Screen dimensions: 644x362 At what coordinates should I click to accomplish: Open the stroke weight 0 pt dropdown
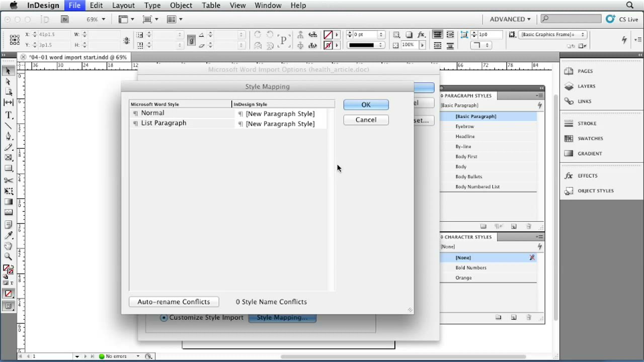(x=381, y=35)
